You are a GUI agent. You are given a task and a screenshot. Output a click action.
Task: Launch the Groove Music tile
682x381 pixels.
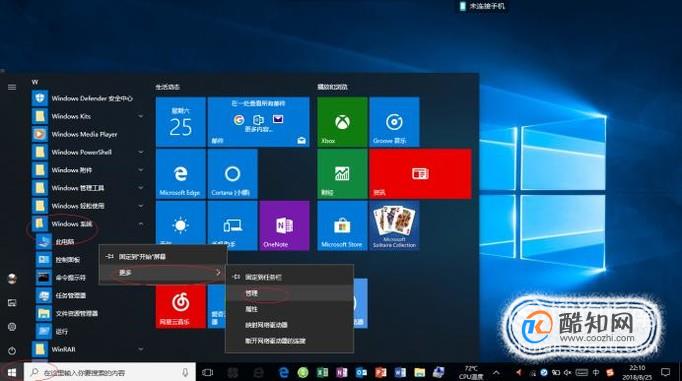tap(394, 122)
